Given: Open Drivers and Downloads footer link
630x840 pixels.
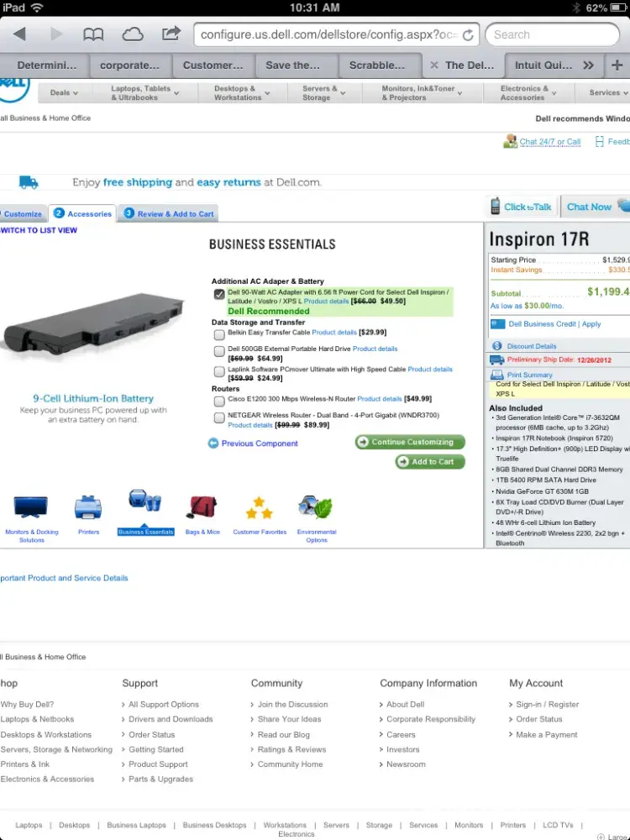Looking at the screenshot, I should click(171, 719).
